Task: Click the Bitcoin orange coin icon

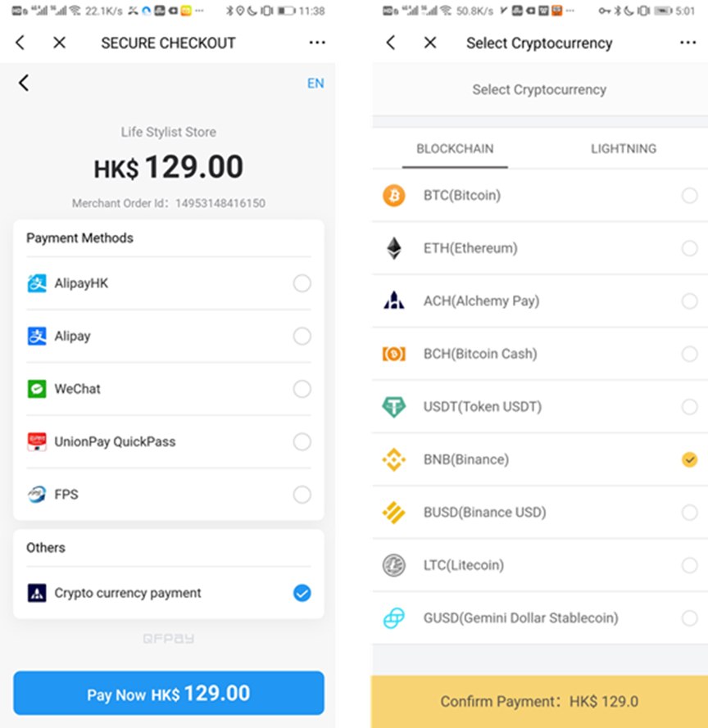Action: click(393, 196)
